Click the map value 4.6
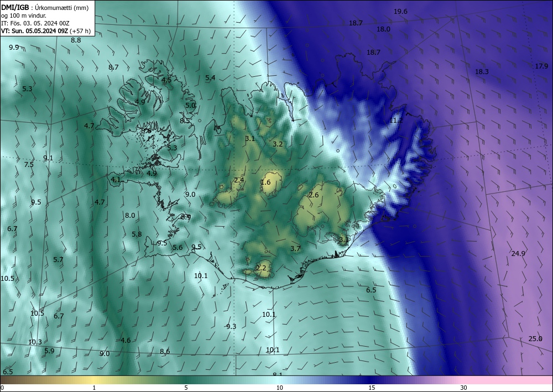This screenshot has height=392, width=553. (126, 340)
